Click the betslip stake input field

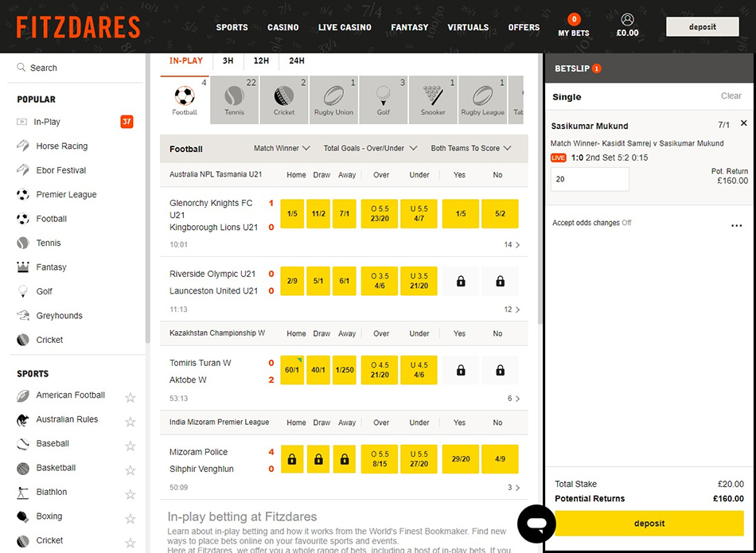click(x=590, y=179)
